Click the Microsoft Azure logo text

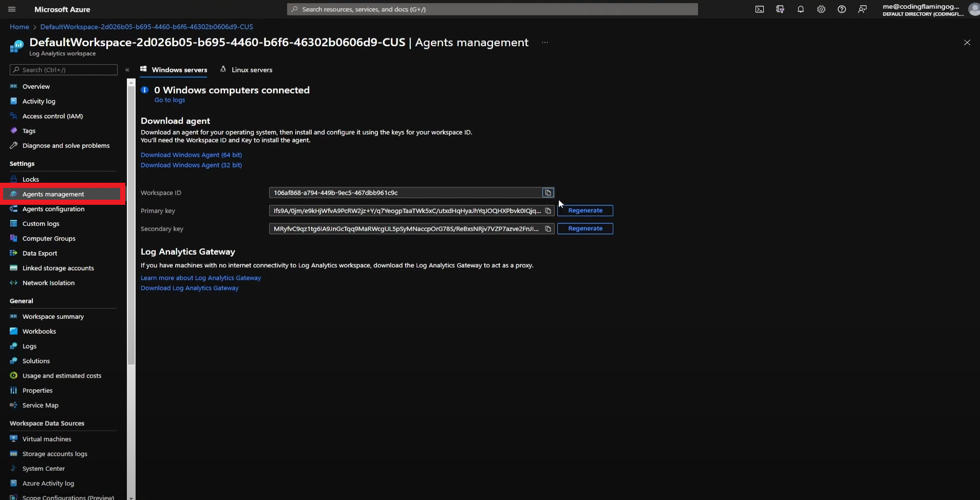pos(62,9)
